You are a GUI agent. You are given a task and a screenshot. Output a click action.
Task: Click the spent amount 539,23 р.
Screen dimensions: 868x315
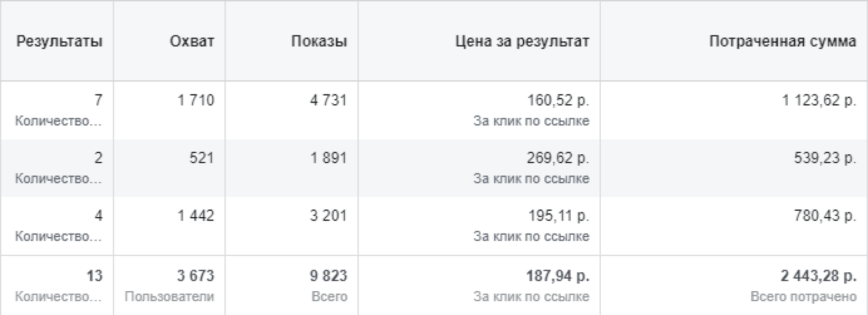[825, 158]
